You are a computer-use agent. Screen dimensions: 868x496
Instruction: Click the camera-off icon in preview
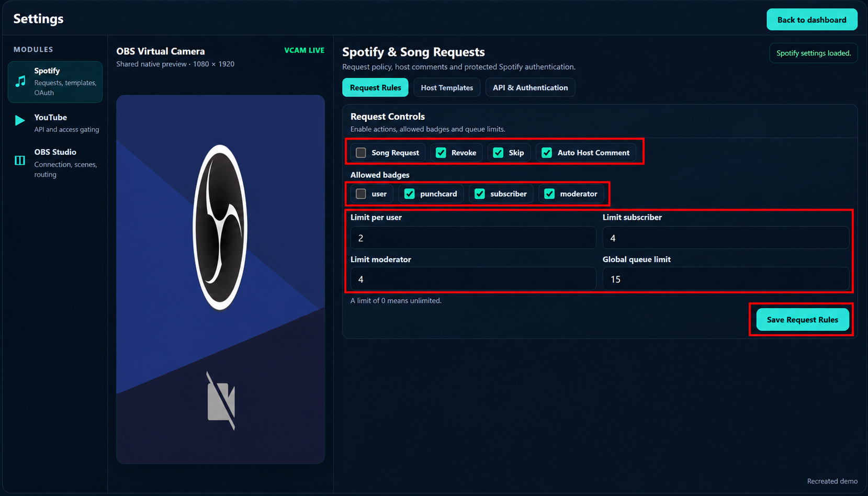221,401
